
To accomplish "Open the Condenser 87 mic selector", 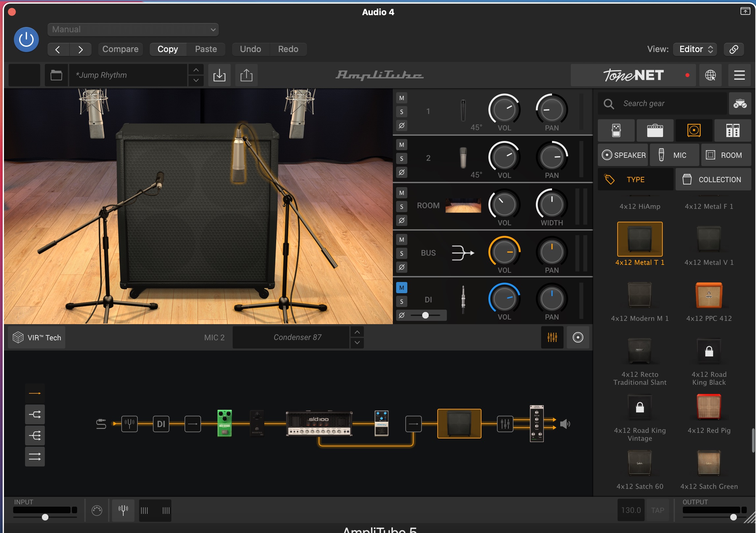I will [291, 338].
